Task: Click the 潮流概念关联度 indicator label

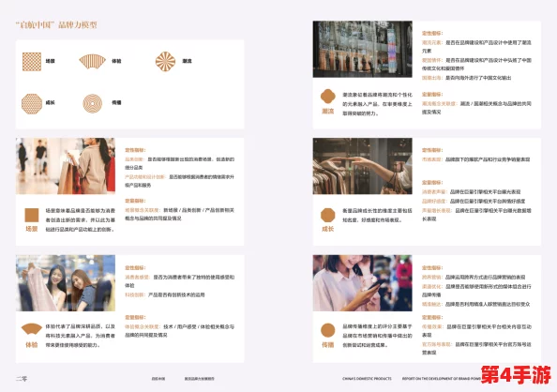Action: tap(439, 104)
